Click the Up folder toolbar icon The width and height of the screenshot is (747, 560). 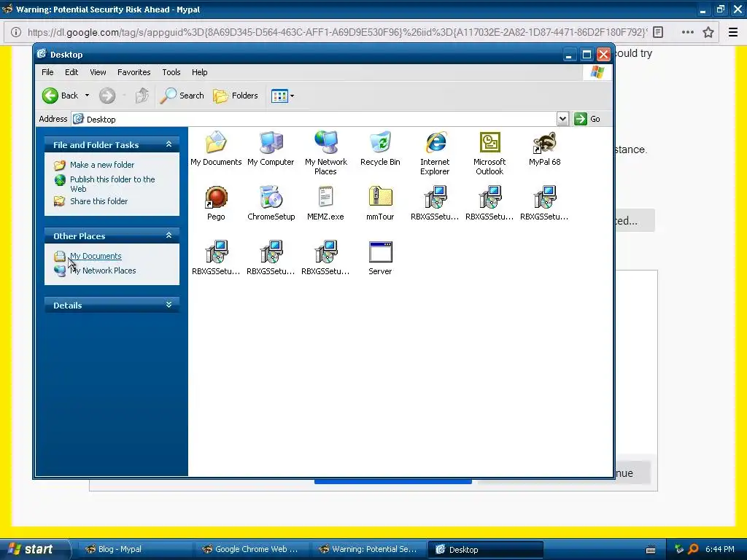[x=142, y=96]
